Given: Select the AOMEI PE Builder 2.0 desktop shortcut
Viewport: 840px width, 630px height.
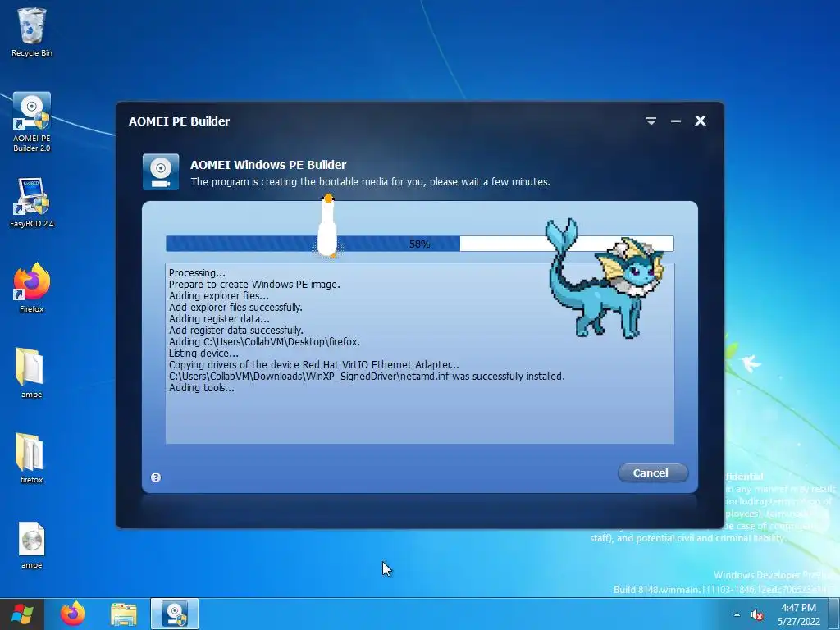Looking at the screenshot, I should (x=32, y=122).
